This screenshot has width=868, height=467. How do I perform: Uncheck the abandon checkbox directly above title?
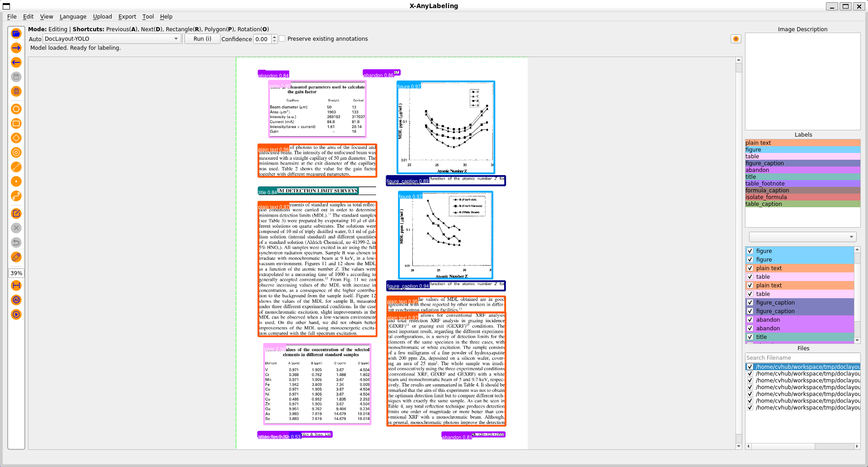(750, 328)
